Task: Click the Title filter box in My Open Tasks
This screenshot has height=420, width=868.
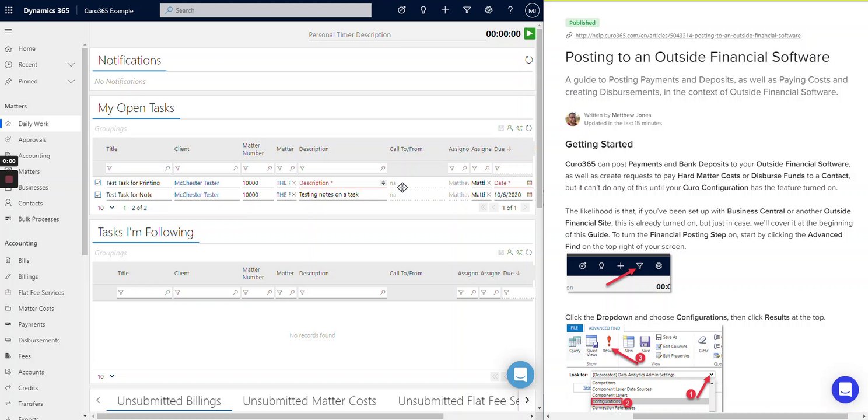Action: click(139, 169)
